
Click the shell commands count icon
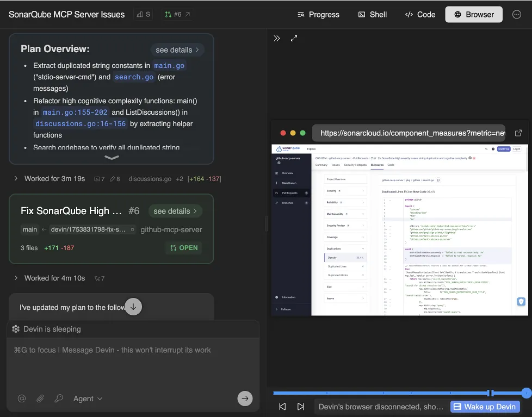click(97, 179)
